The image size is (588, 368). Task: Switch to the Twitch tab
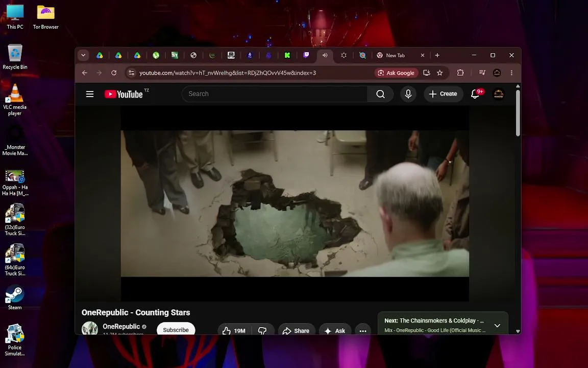click(x=306, y=55)
